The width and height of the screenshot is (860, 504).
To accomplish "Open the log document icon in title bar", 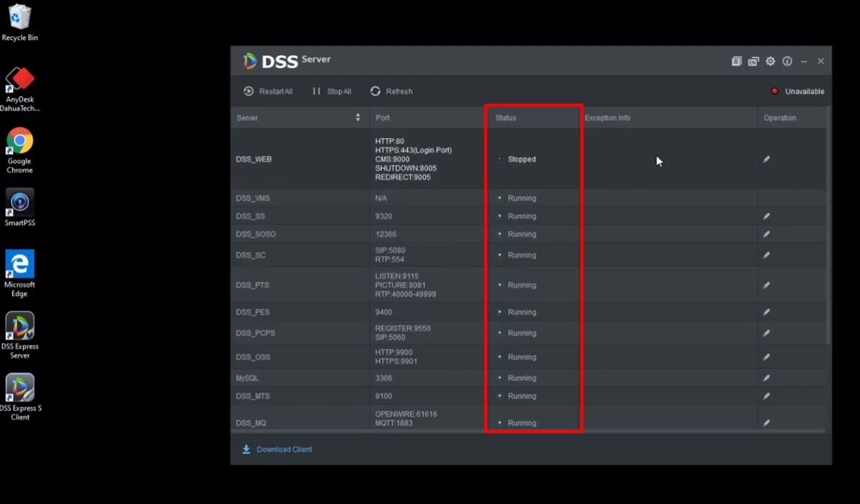I will click(737, 61).
